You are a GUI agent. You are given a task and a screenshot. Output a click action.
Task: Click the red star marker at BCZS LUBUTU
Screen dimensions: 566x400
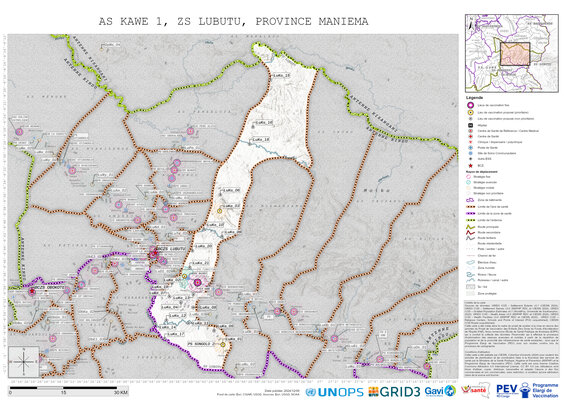(x=155, y=253)
